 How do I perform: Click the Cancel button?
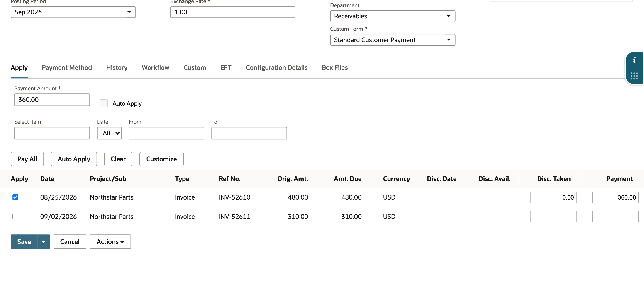pyautogui.click(x=70, y=242)
